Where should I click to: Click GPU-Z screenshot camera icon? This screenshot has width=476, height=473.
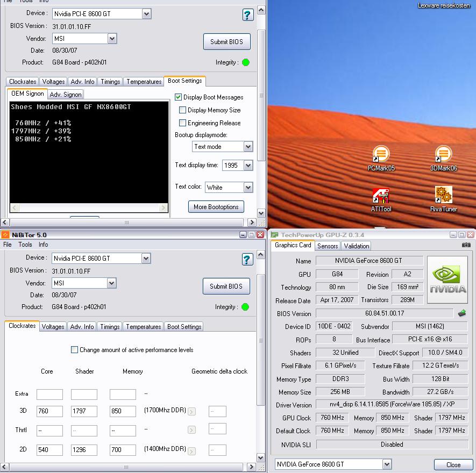click(x=466, y=245)
